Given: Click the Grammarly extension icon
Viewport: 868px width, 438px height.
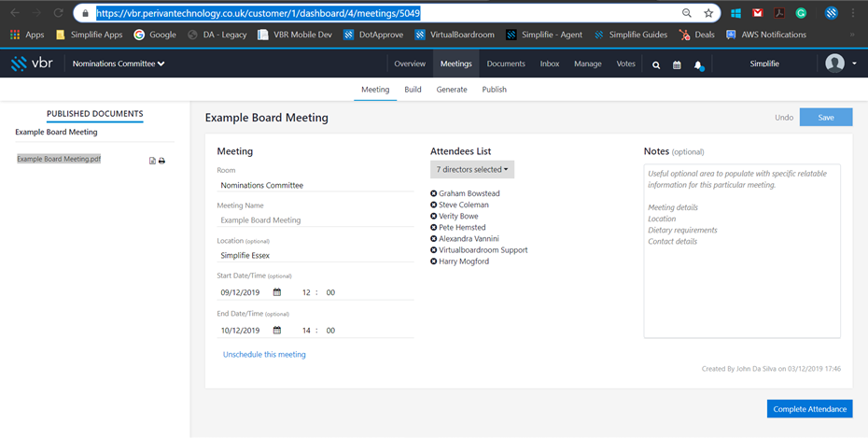Looking at the screenshot, I should click(801, 13).
